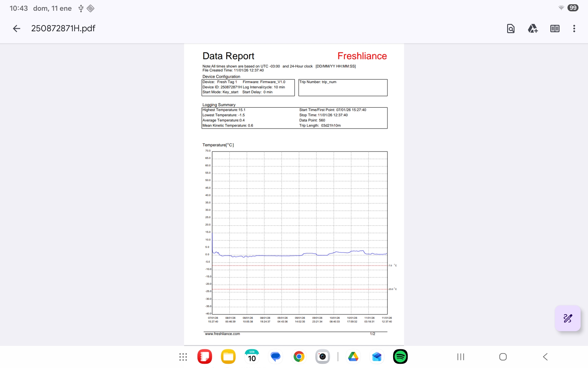Screen dimensions: 588x368
Task: Switch to reading mode view icon
Action: click(555, 29)
